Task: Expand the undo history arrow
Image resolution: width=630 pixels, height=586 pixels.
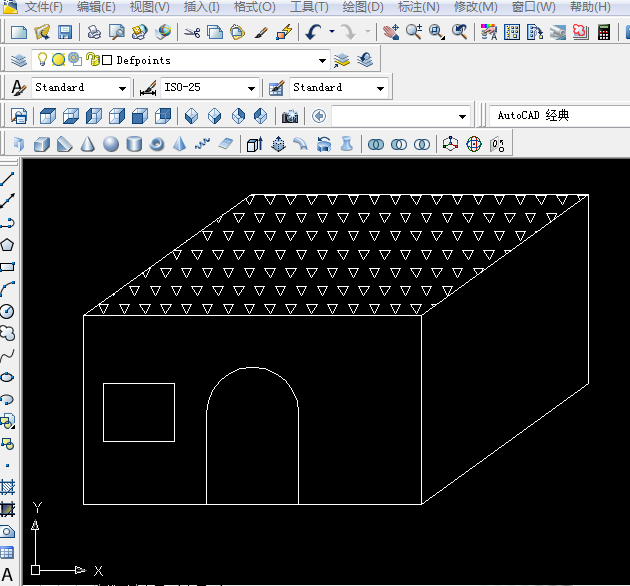Action: coord(332,31)
